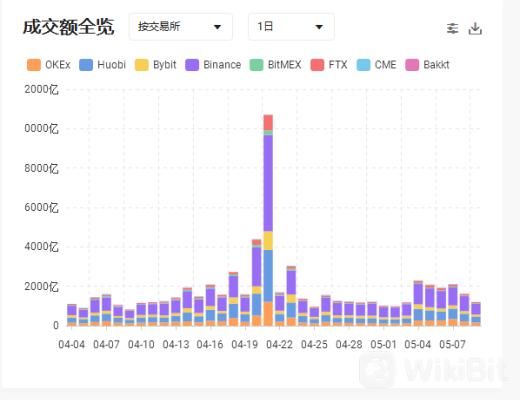This screenshot has height=400, width=520.
Task: Open the chart settings sliders icon
Action: pyautogui.click(x=452, y=29)
